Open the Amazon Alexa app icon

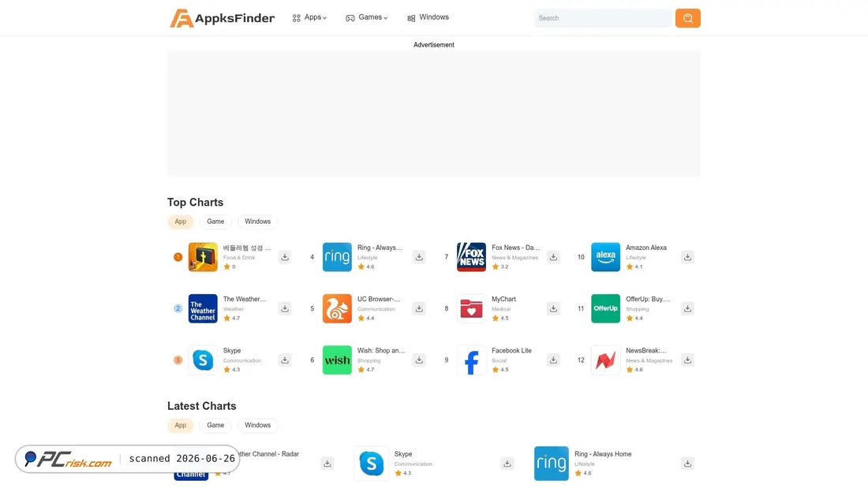(x=605, y=257)
